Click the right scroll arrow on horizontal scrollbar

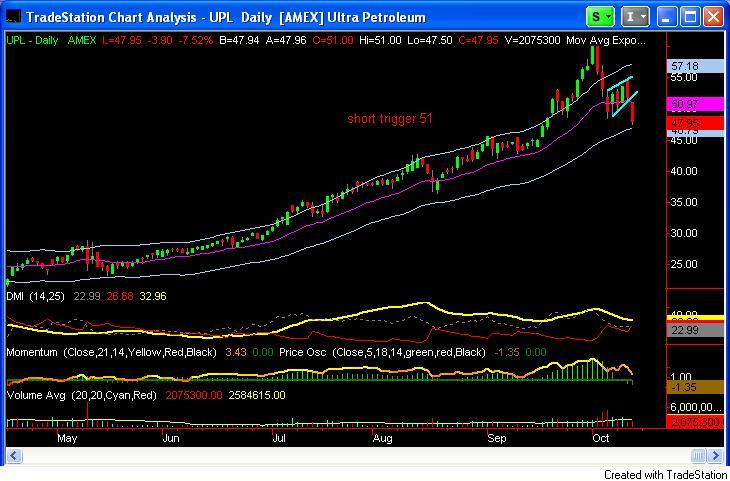click(x=715, y=455)
